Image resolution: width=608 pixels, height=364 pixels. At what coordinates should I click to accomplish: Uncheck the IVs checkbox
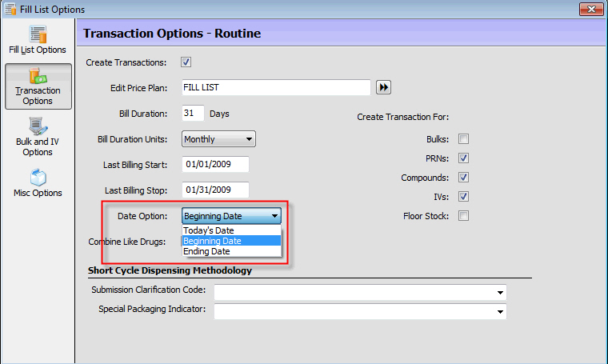463,197
